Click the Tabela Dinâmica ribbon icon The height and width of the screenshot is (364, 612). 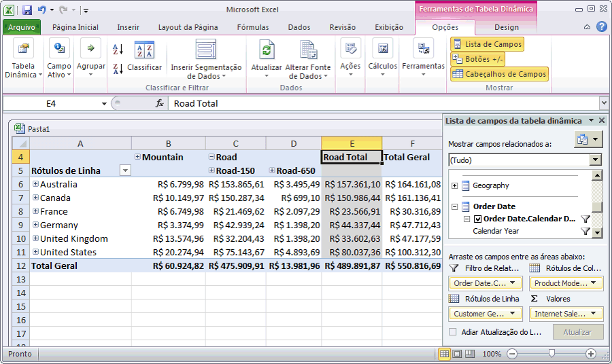click(x=24, y=50)
